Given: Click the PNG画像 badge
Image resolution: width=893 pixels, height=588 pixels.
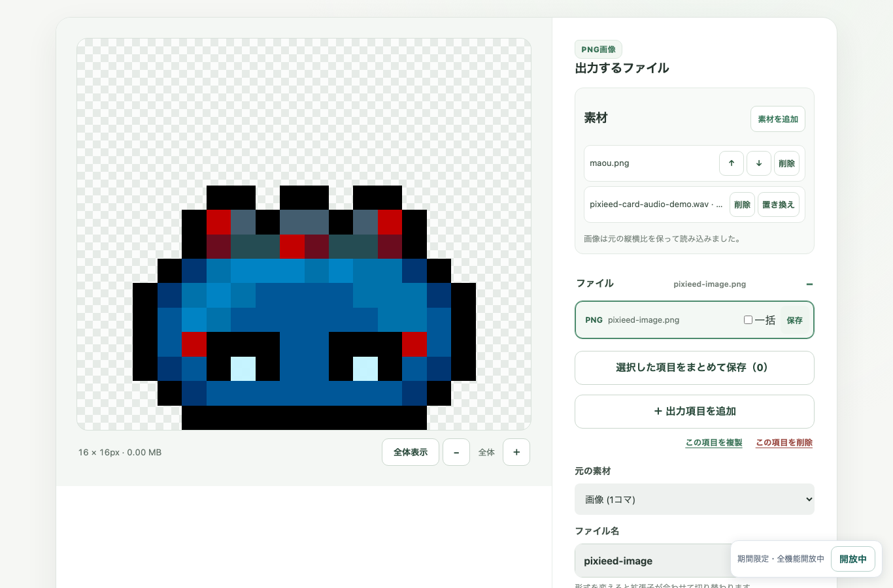Looking at the screenshot, I should pyautogui.click(x=598, y=49).
